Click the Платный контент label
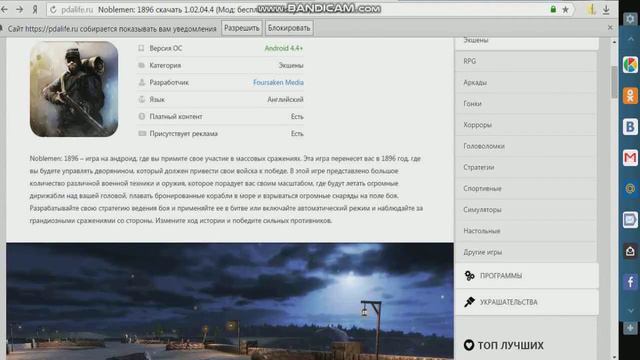This screenshot has height=360, width=640. click(x=176, y=117)
